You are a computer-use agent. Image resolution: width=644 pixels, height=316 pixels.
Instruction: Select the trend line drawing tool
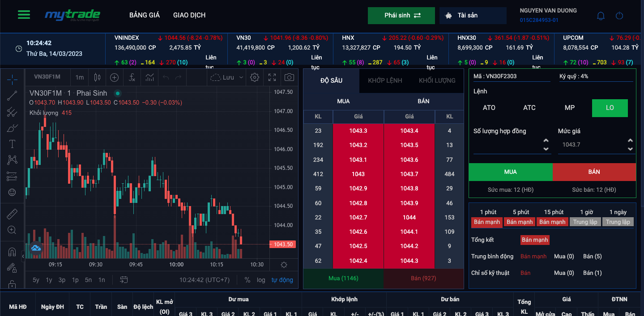click(12, 95)
